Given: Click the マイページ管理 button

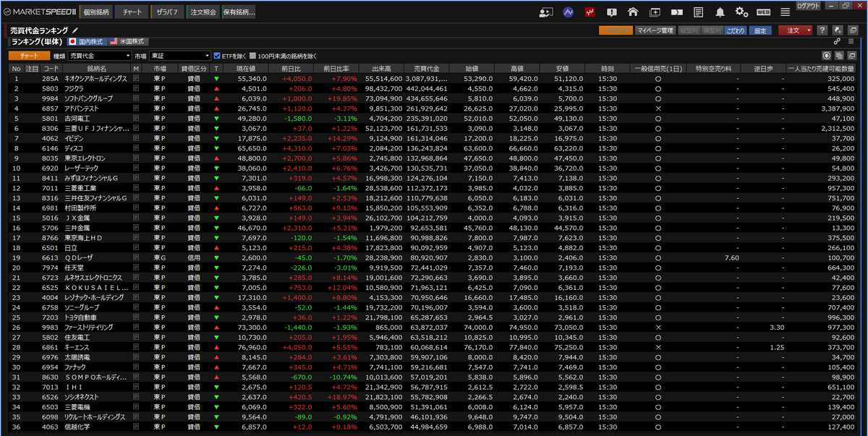Looking at the screenshot, I should click(x=655, y=30).
